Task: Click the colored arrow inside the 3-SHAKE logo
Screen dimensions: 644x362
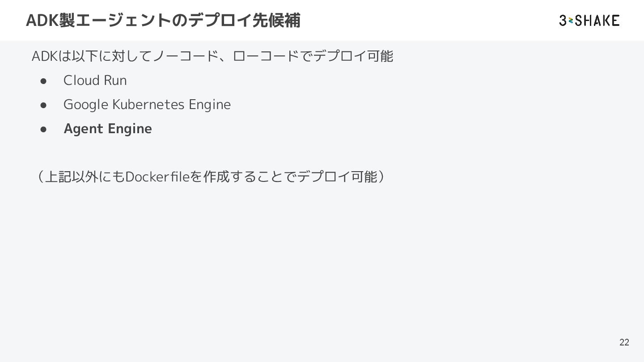Action: coord(571,21)
